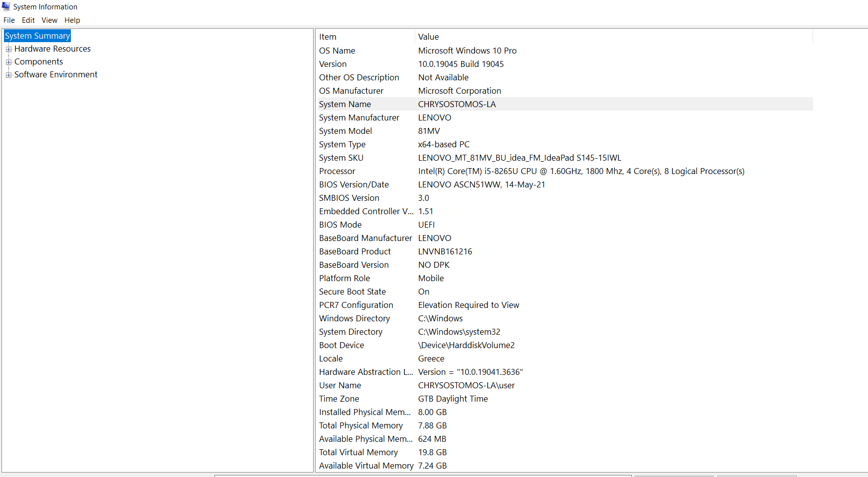Click the Intel Core i5-8265U value
868x477 pixels.
tap(581, 171)
